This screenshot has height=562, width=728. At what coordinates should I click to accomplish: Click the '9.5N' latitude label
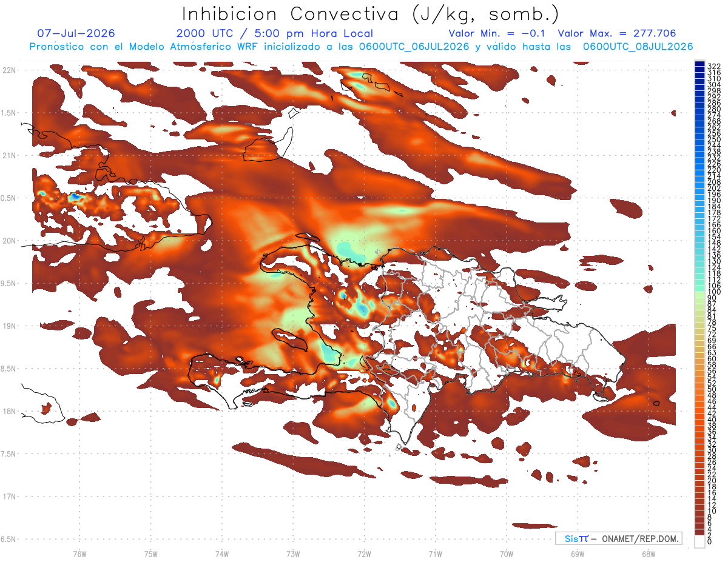(x=8, y=283)
